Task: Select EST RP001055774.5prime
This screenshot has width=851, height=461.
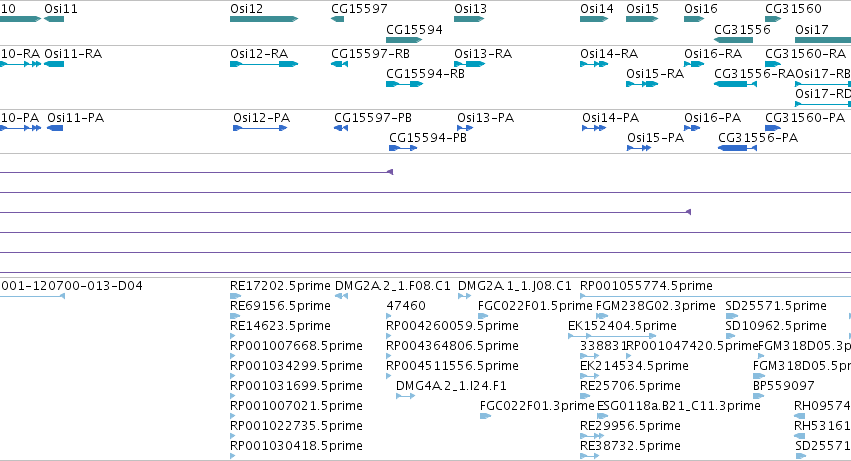Action: (715, 296)
